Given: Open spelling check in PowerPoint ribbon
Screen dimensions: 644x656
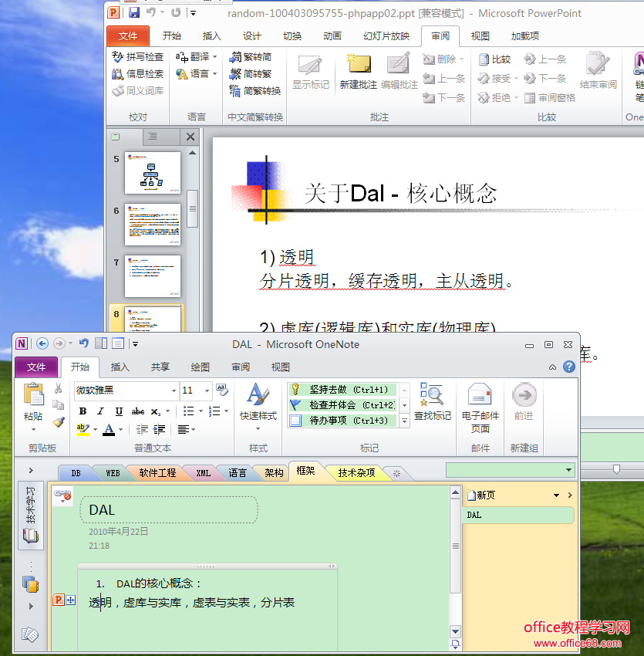Looking at the screenshot, I should 137,56.
